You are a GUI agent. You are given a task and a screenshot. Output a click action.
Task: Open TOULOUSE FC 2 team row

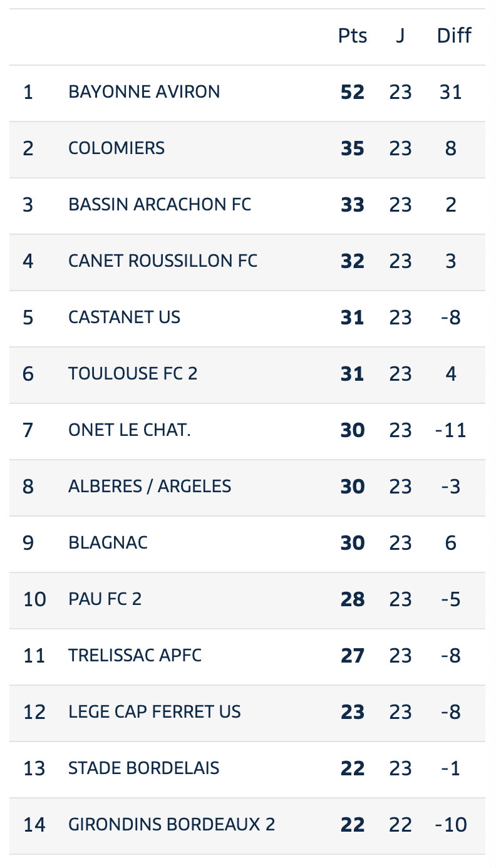(247, 375)
